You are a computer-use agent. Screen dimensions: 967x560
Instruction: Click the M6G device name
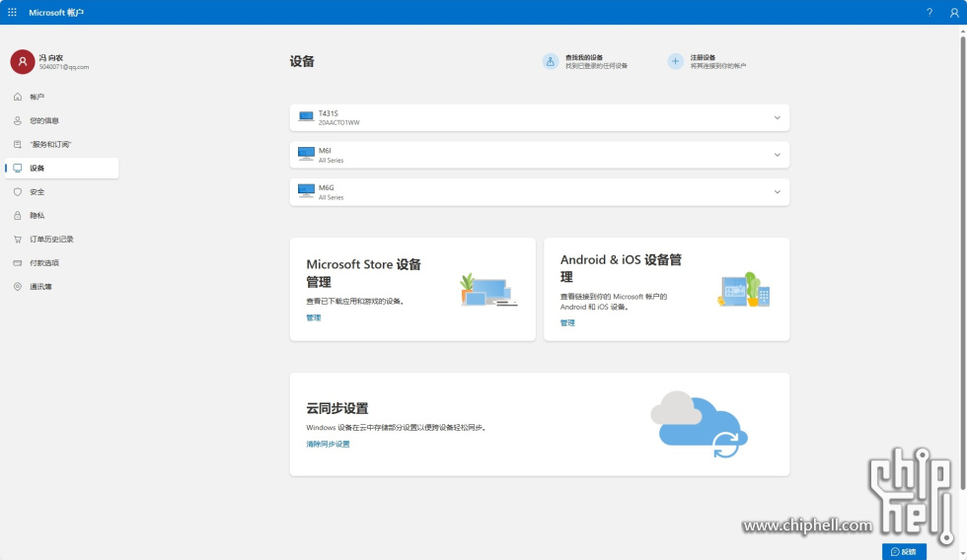tap(327, 188)
